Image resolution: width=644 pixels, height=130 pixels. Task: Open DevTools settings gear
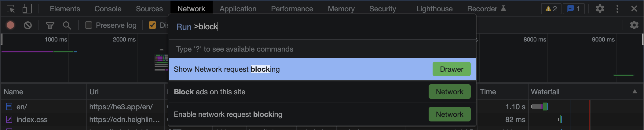pos(600,9)
